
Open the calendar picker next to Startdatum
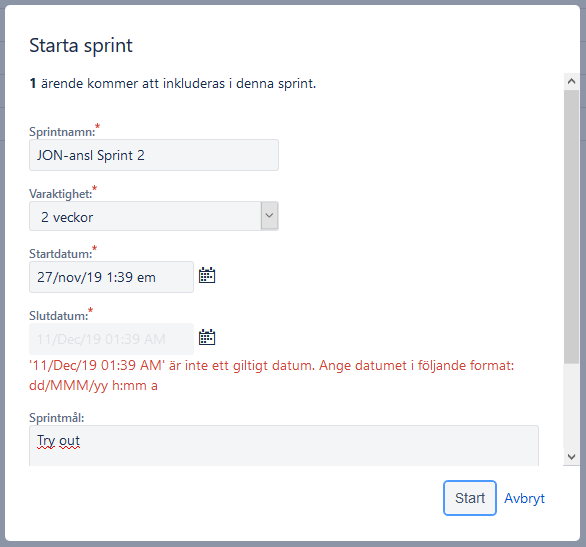click(x=207, y=275)
